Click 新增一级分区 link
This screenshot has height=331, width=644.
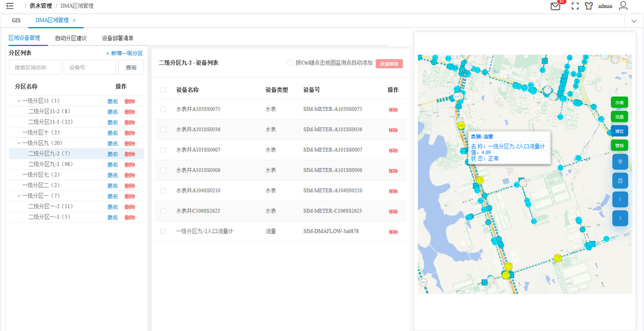coord(124,53)
